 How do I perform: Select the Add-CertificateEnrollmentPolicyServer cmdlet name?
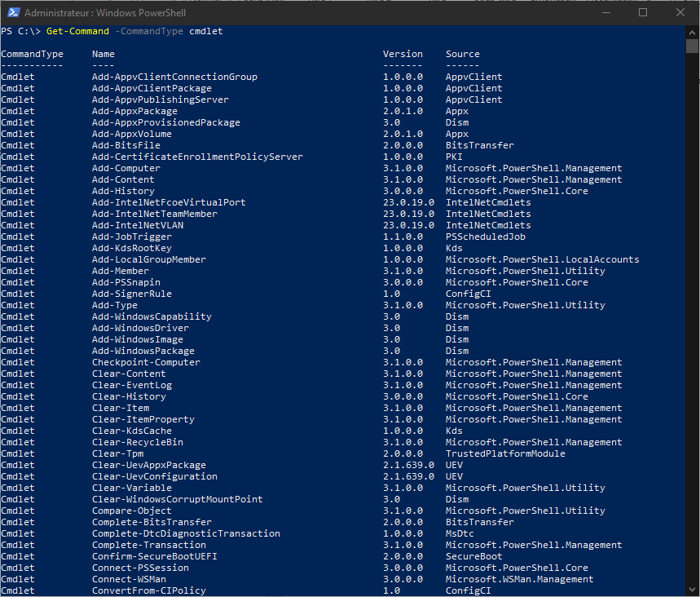tap(197, 157)
